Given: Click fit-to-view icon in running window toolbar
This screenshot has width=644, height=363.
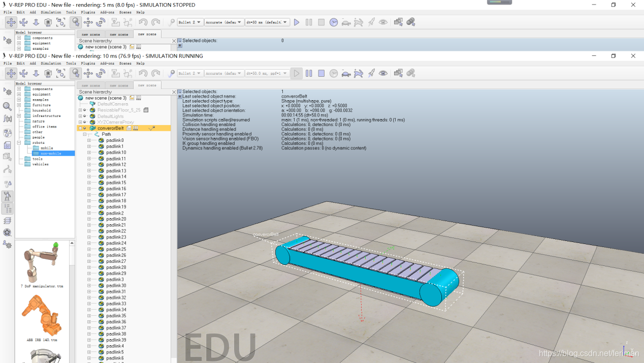Looking at the screenshot, I should click(x=61, y=73).
